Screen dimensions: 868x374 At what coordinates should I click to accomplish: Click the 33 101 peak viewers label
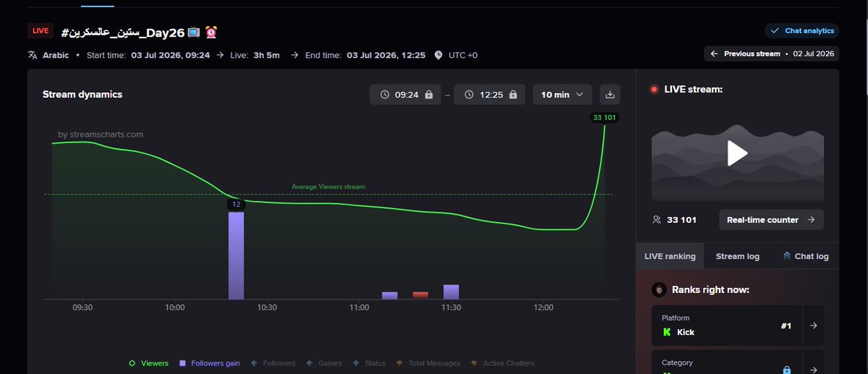[x=605, y=117]
